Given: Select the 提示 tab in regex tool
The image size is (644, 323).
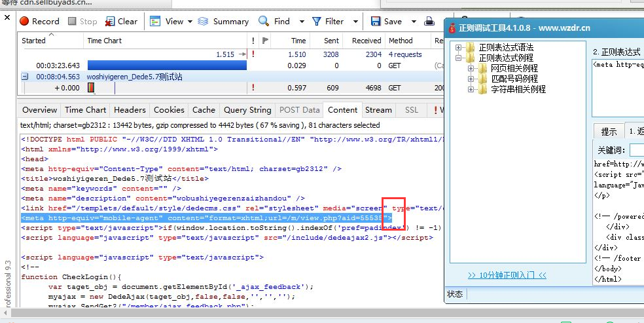Looking at the screenshot, I should coord(609,132).
